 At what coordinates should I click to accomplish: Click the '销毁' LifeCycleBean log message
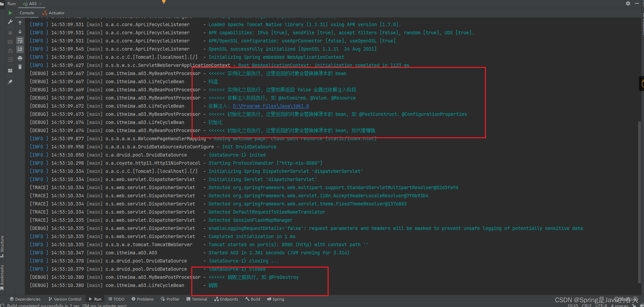point(213,285)
